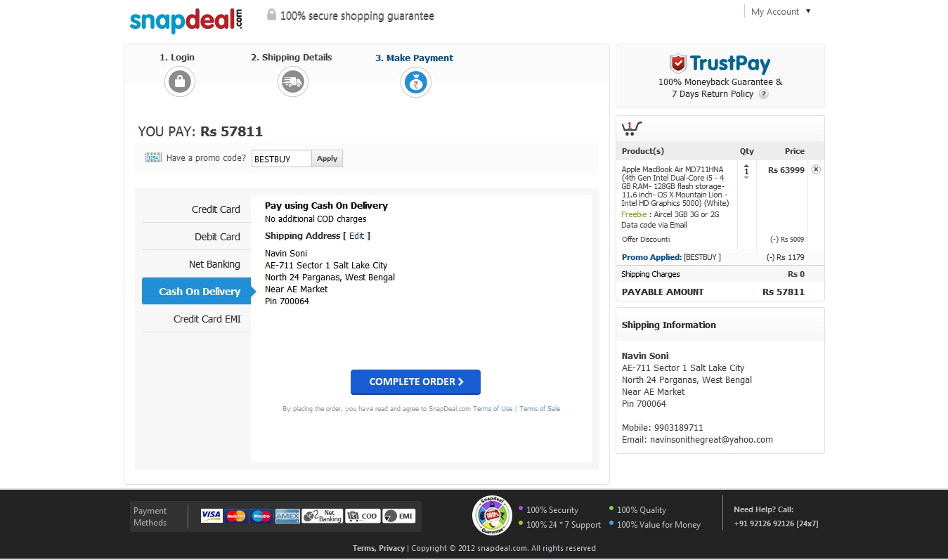Click the mobile number '9903189711'
Image resolution: width=948 pixels, height=560 pixels.
[679, 428]
